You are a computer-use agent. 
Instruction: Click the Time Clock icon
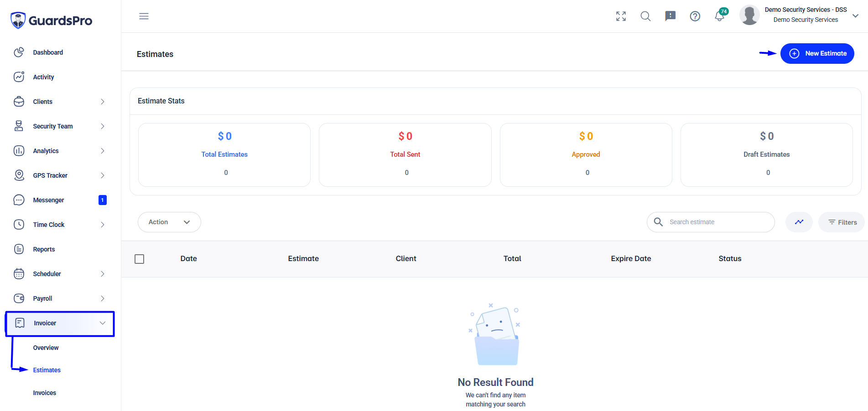tap(19, 225)
